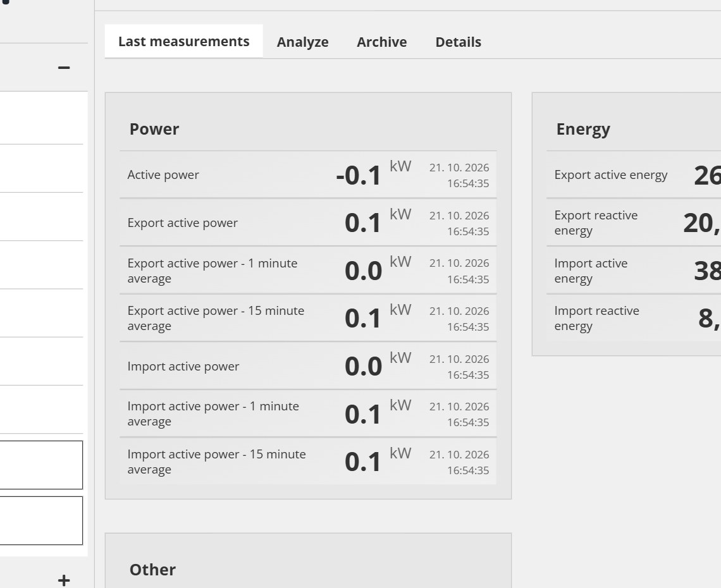
Task: Open the Archive tab
Action: [381, 42]
